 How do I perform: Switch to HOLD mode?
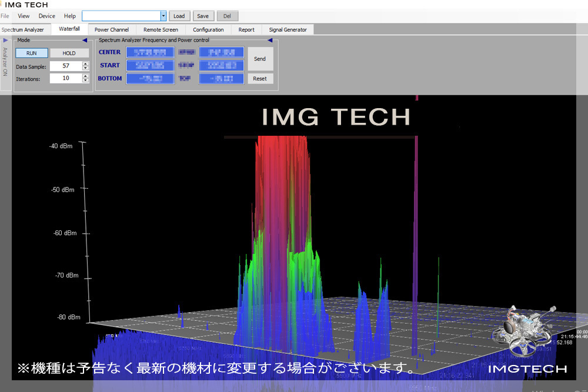pos(69,53)
